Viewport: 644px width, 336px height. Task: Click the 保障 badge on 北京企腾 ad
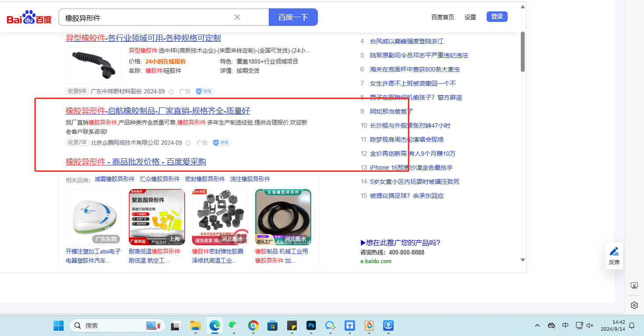tap(222, 143)
